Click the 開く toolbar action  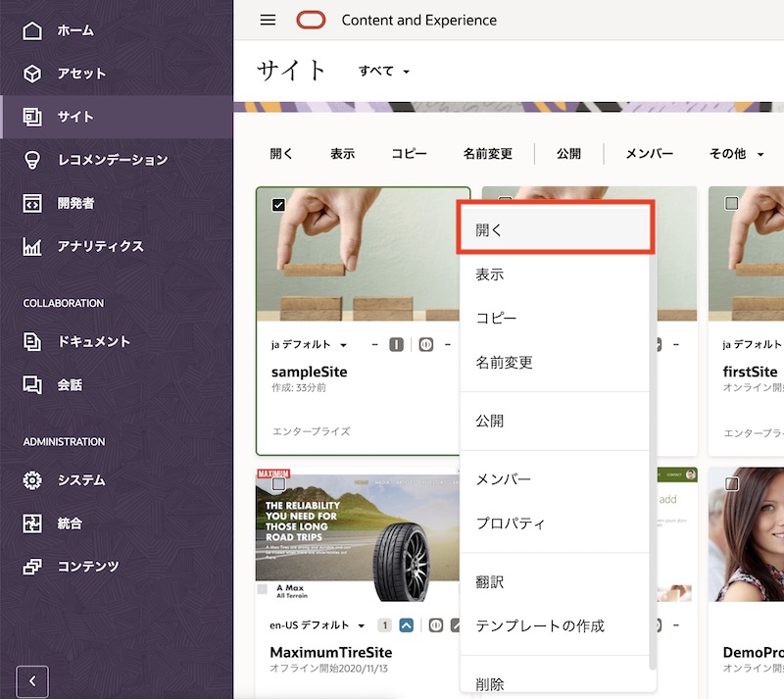pos(282,153)
